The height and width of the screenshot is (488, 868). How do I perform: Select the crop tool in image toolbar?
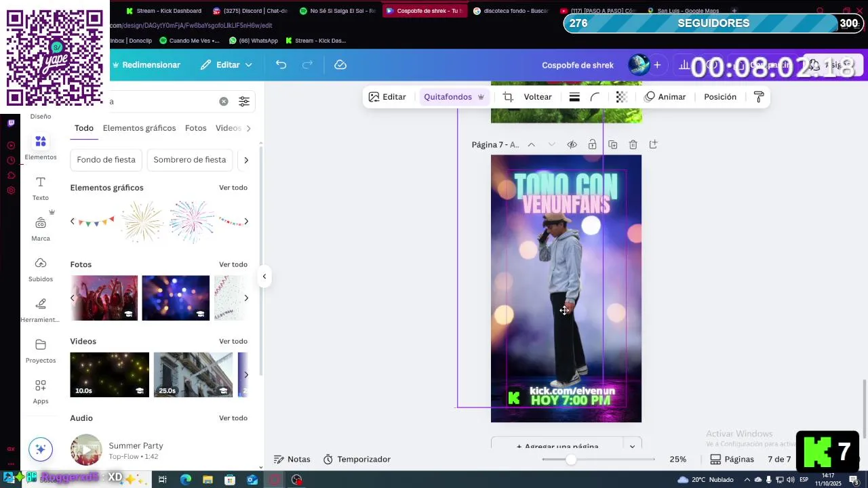coord(508,97)
